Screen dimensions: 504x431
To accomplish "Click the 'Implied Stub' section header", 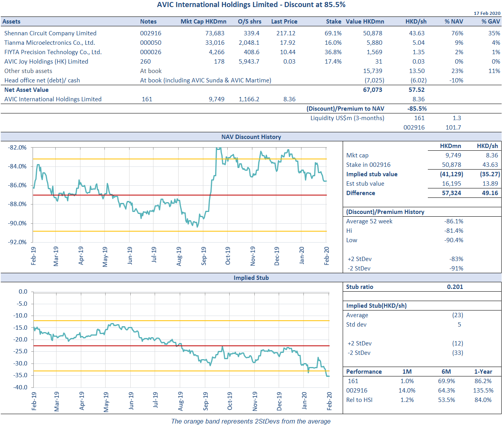I will (x=251, y=278).
